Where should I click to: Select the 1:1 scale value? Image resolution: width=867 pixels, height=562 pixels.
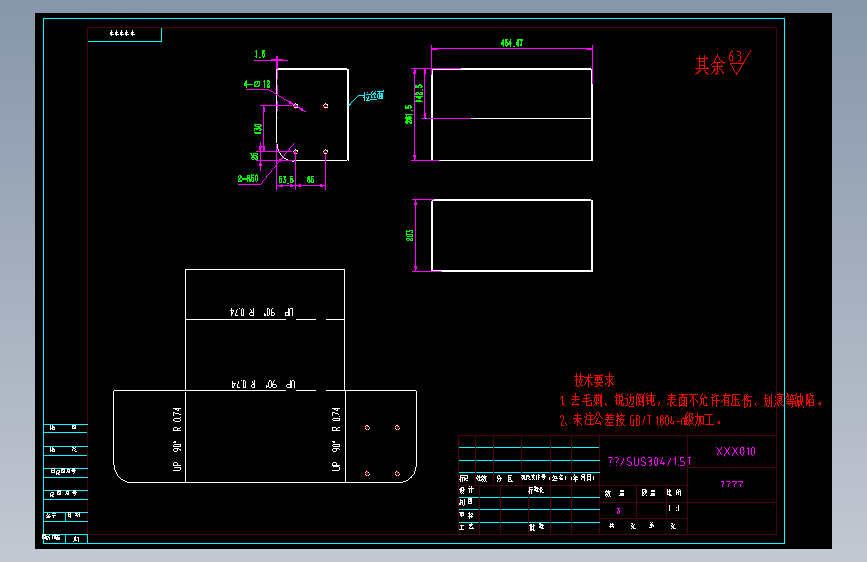[673, 508]
